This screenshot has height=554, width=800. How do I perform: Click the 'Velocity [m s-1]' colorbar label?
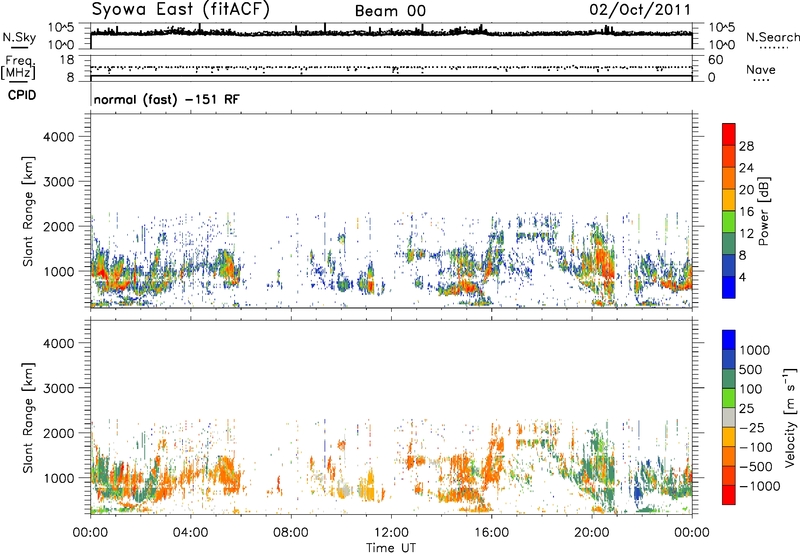coord(790,417)
